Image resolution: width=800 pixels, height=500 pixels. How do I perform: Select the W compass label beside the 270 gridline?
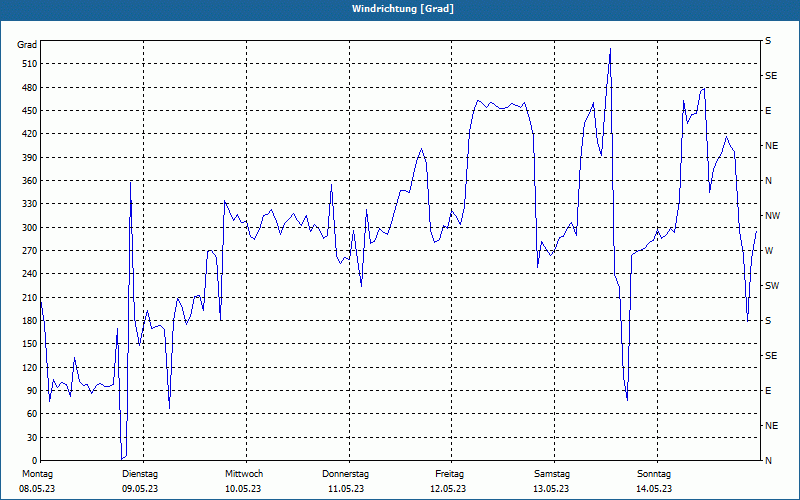pos(769,251)
